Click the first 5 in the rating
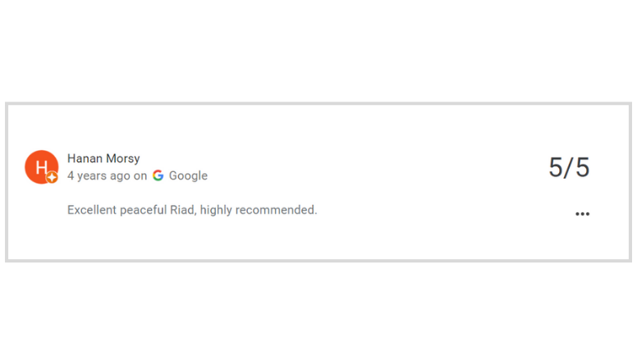637x364 pixels. [556, 167]
